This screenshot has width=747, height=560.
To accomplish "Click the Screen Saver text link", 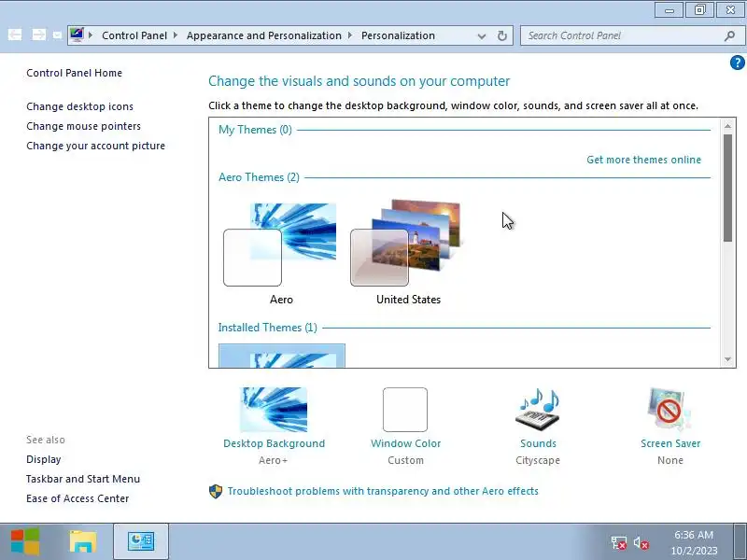I will point(670,443).
